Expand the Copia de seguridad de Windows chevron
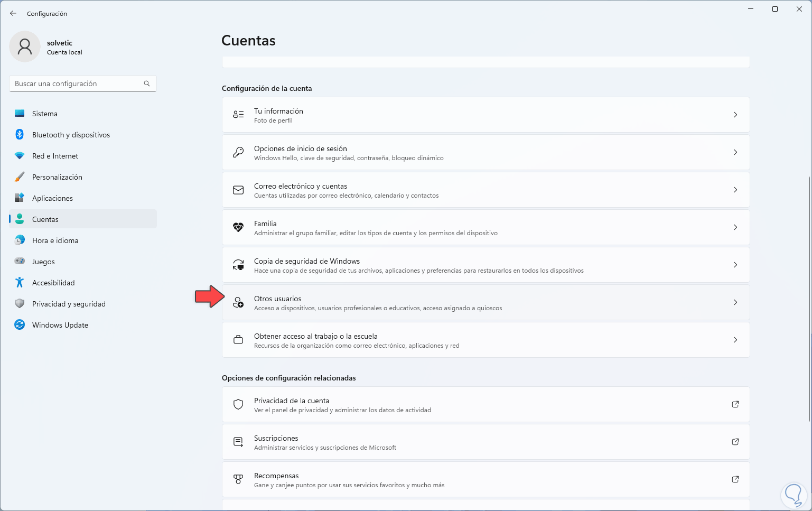This screenshot has height=511, width=812. tap(735, 265)
